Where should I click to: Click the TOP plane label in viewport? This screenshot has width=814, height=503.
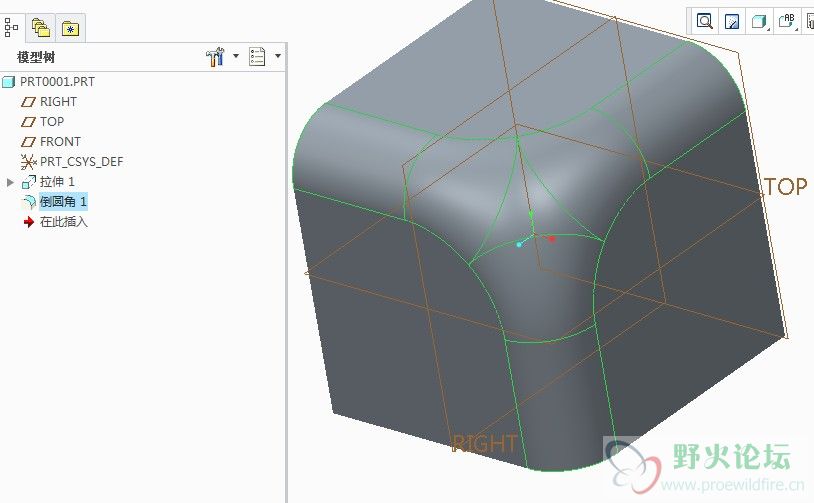(786, 187)
